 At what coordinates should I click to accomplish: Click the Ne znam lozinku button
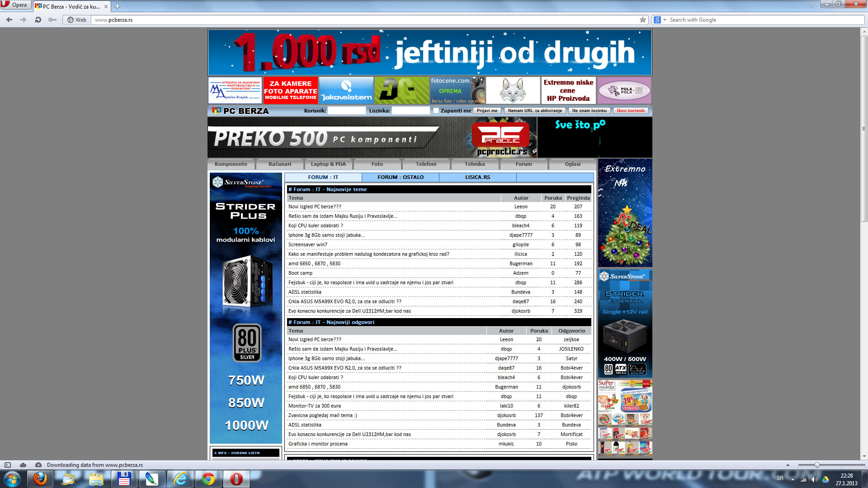pos(589,111)
